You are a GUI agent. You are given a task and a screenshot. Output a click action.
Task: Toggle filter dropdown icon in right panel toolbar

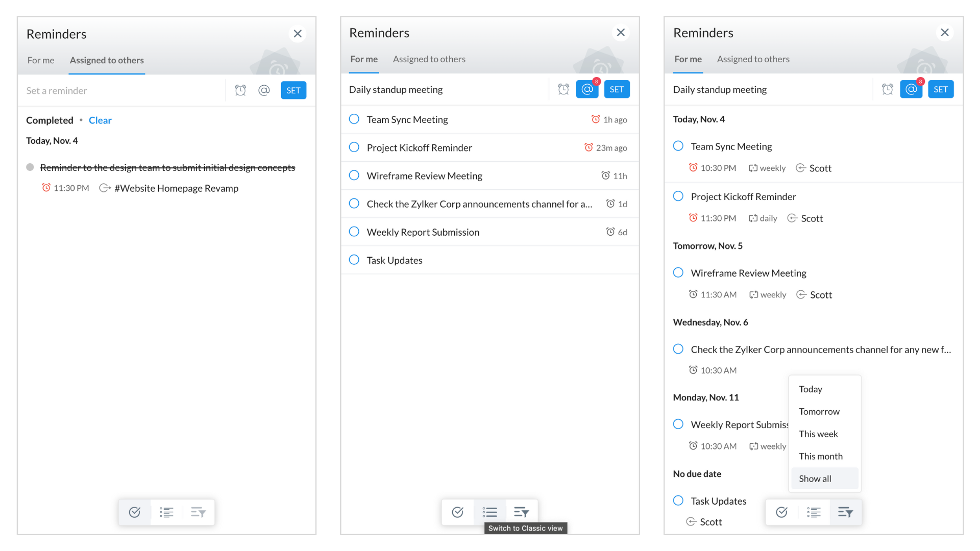click(x=845, y=512)
